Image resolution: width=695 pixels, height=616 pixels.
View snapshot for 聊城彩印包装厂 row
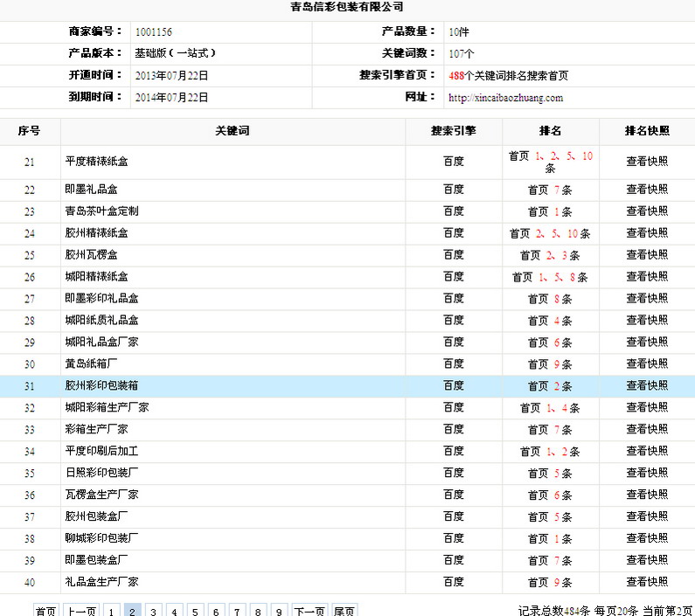[x=647, y=539]
